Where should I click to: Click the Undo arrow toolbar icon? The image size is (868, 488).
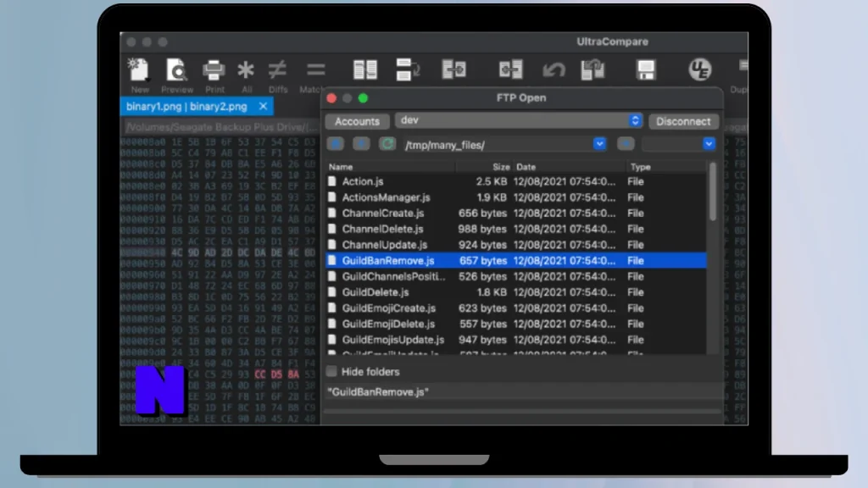tap(553, 69)
